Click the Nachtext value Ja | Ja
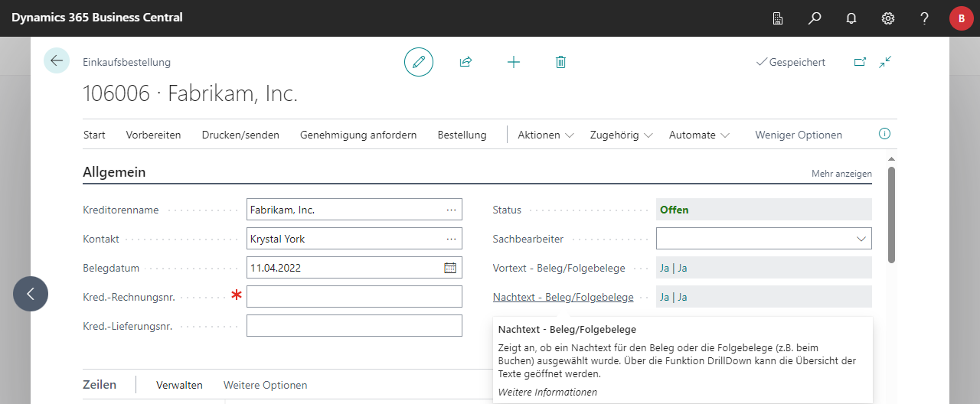Screen dimensions: 980x404 (x=674, y=297)
